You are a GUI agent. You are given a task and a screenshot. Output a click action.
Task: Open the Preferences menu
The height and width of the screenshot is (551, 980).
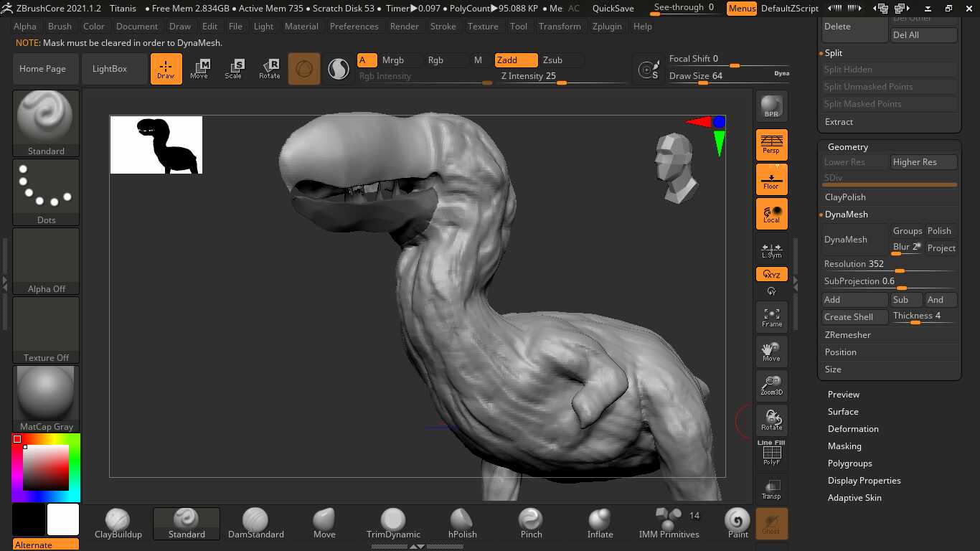pos(354,26)
